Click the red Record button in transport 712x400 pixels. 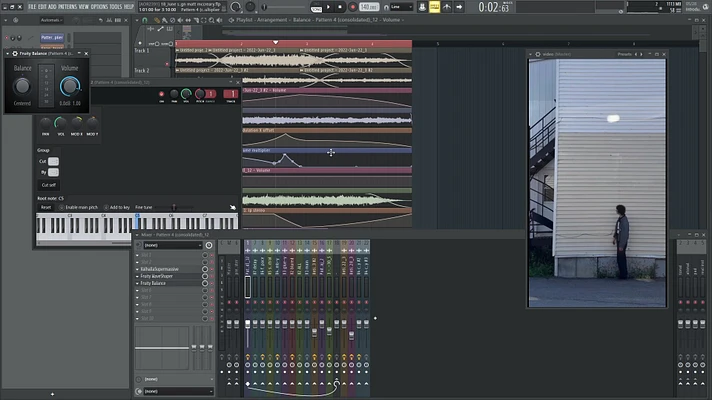pos(352,7)
